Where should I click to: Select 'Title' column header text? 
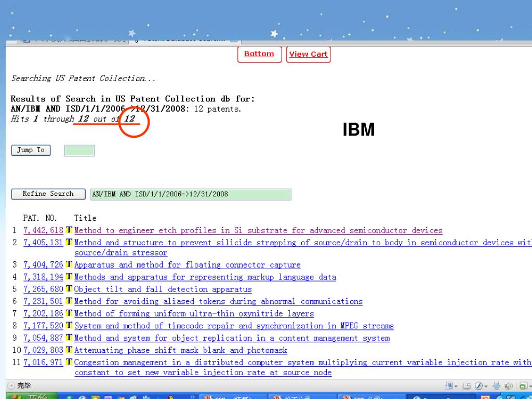[x=86, y=218]
